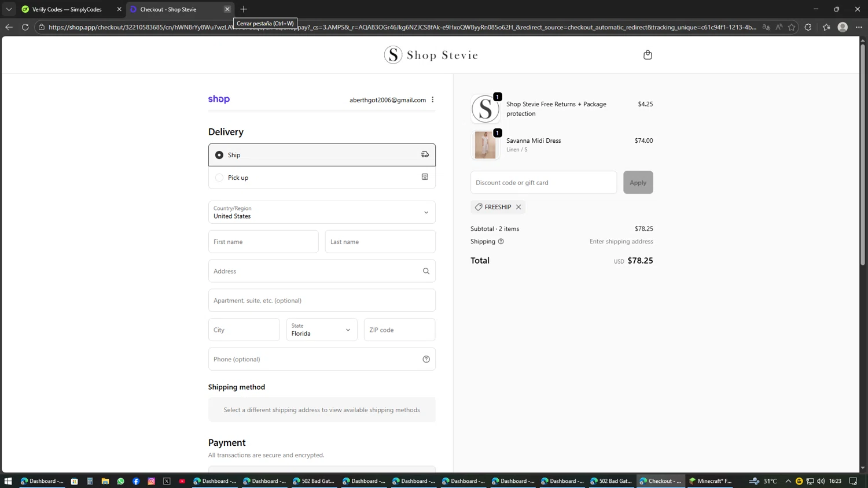The image size is (868, 488).
Task: Select the Ship delivery option
Action: pos(322,155)
